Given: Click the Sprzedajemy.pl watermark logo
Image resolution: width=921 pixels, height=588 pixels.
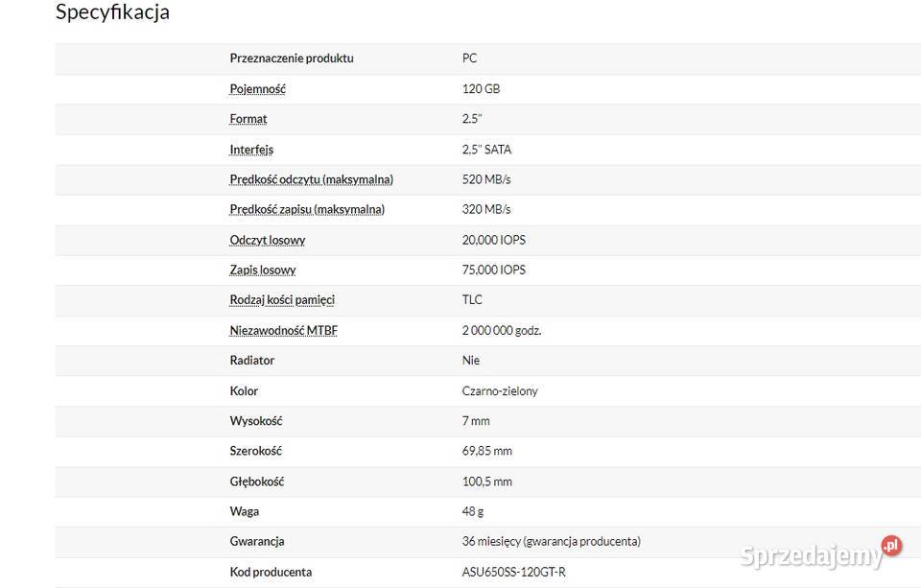Looking at the screenshot, I should click(821, 553).
